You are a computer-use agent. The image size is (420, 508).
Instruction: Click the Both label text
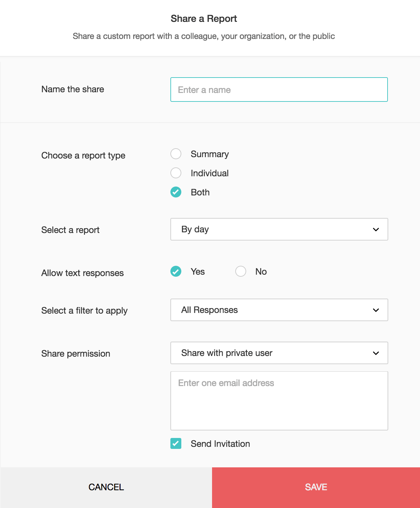[200, 192]
